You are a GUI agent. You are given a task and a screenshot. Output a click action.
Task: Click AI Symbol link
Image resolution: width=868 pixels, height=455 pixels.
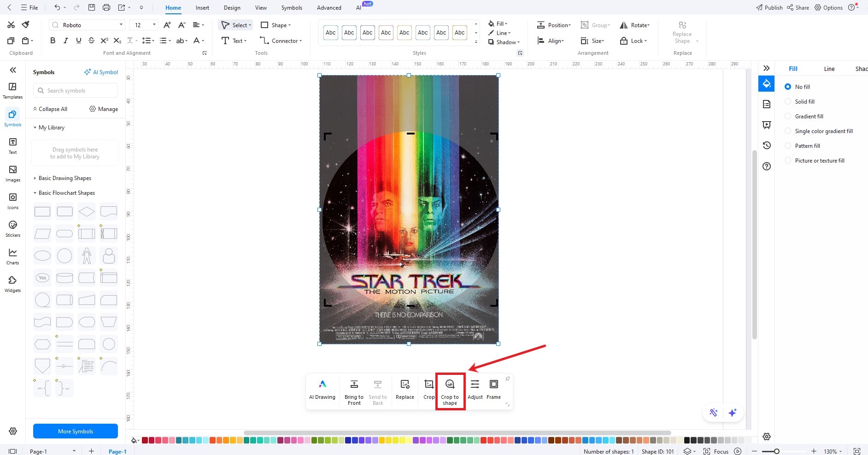point(101,72)
